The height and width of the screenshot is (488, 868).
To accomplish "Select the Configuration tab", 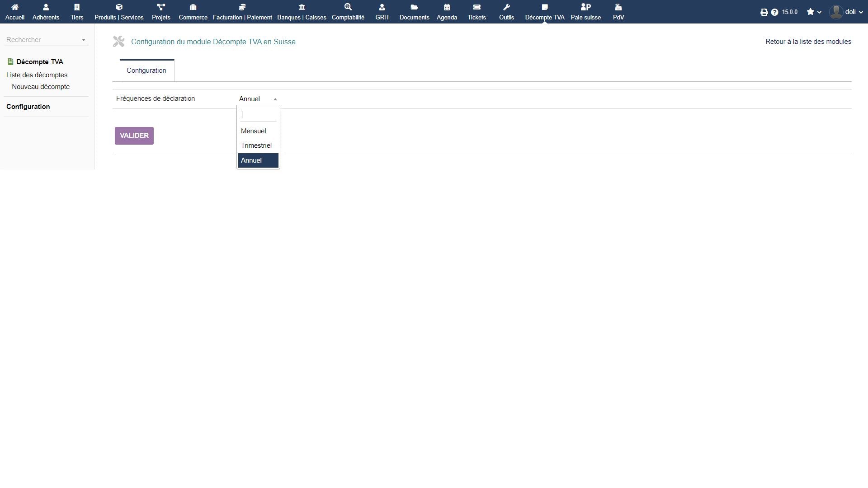I will [146, 70].
